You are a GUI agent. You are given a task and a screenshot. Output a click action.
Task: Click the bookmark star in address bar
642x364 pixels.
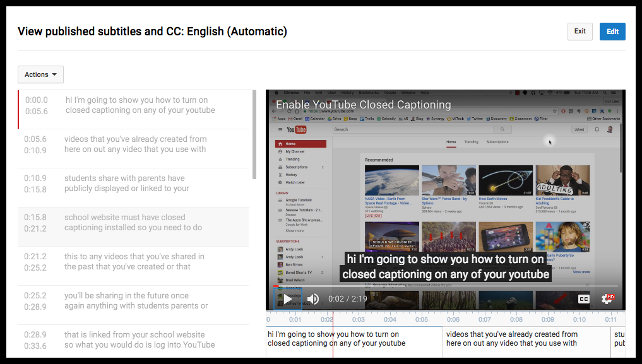(555, 111)
